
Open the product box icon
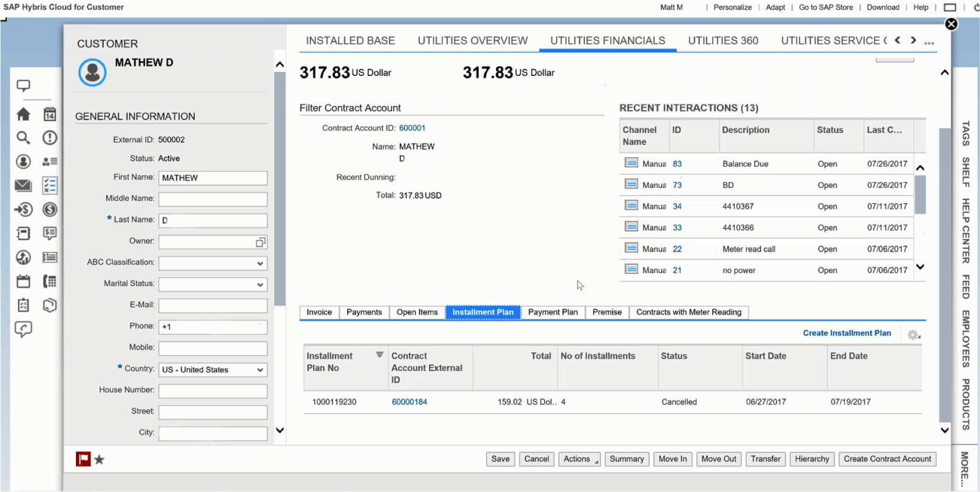click(x=50, y=305)
